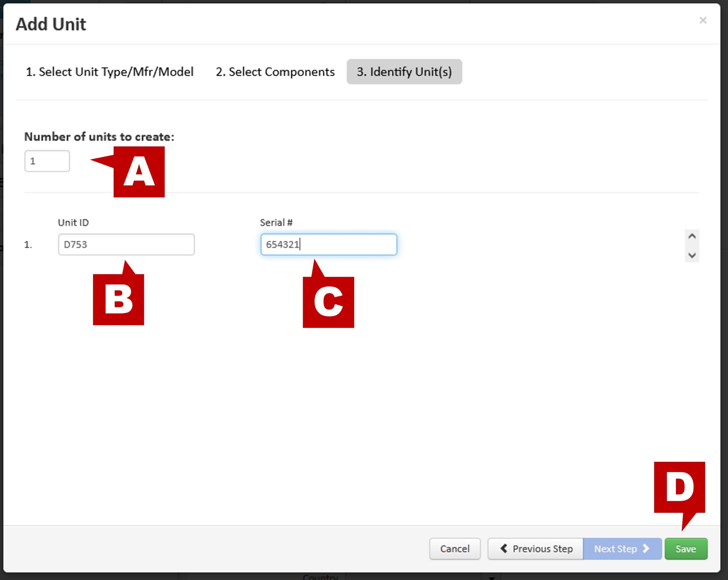Screen dimensions: 728x580
Task: Click the red C callout marker
Action: pos(328,302)
